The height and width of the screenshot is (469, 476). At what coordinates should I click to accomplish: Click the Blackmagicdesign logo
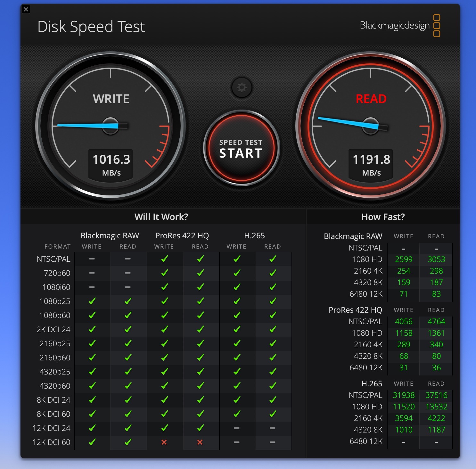click(x=400, y=26)
